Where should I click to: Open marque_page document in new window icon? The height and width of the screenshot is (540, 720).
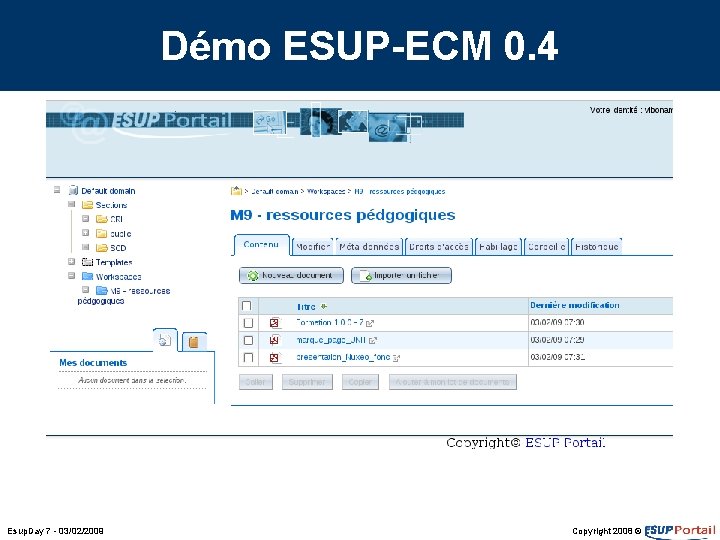pos(373,340)
